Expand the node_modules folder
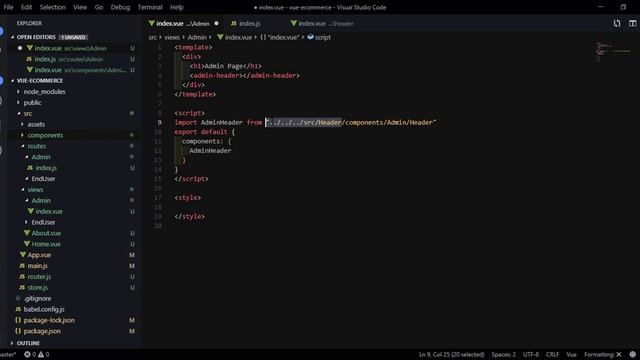 pos(44,91)
